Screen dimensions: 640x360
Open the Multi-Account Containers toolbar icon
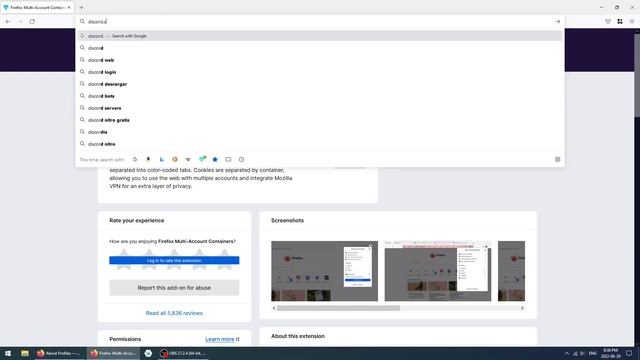(620, 21)
